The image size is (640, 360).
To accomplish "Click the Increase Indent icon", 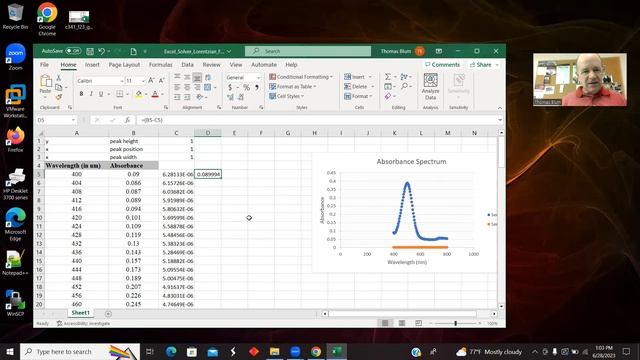I will click(187, 97).
